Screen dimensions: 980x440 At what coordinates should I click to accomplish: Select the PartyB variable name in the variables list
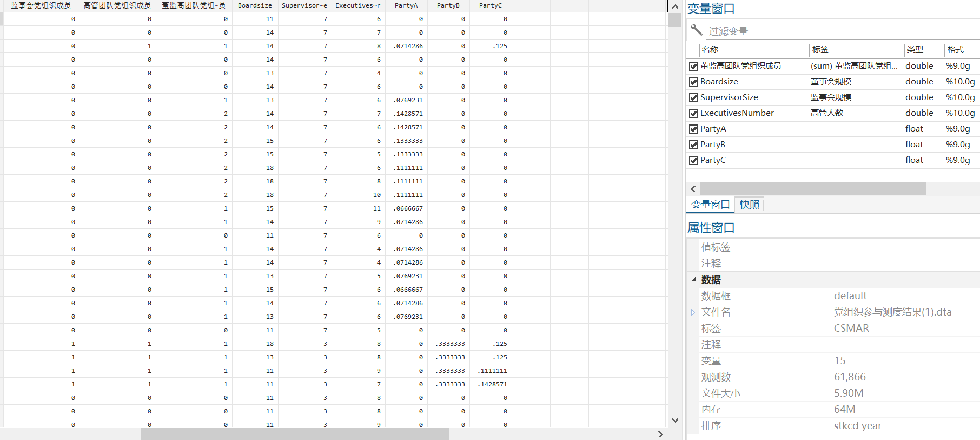coord(712,145)
